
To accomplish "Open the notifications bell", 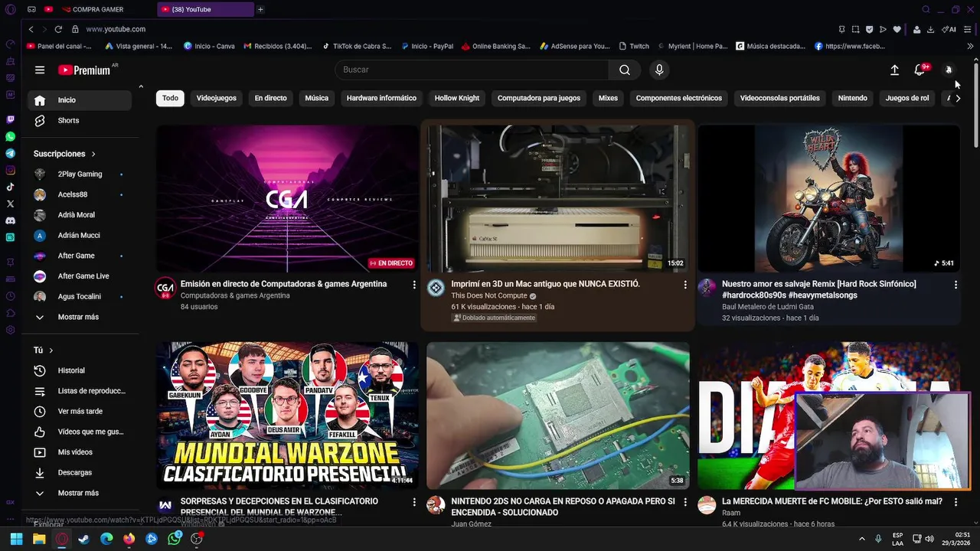I will click(920, 70).
